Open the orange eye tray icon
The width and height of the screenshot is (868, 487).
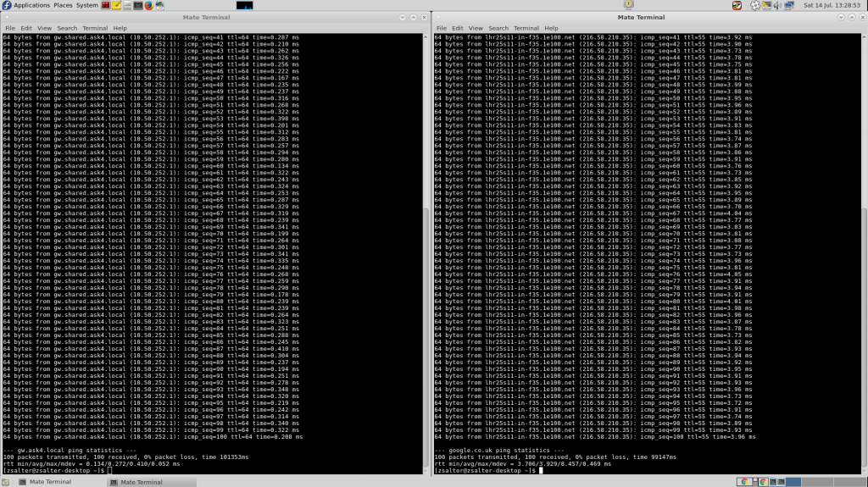coord(737,5)
